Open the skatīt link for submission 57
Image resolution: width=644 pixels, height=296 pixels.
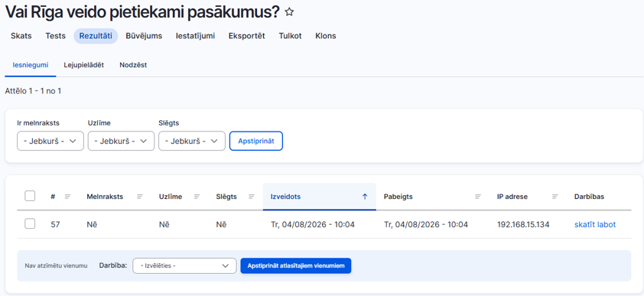pos(585,225)
